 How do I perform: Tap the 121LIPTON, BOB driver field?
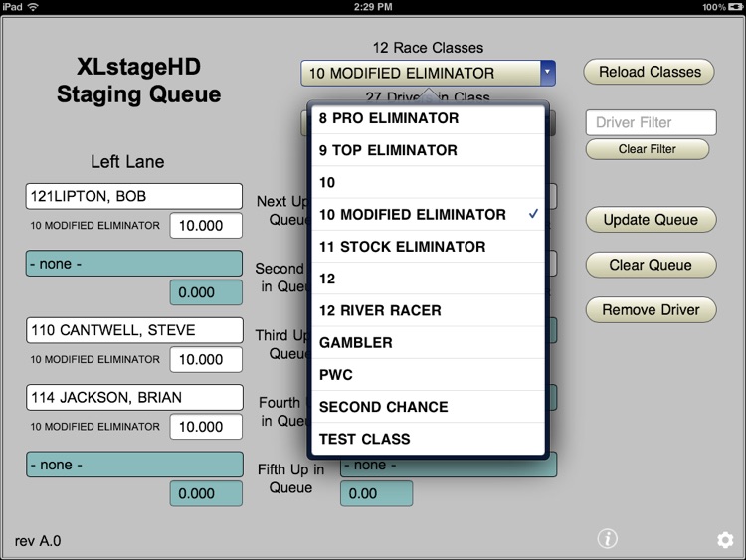click(133, 196)
